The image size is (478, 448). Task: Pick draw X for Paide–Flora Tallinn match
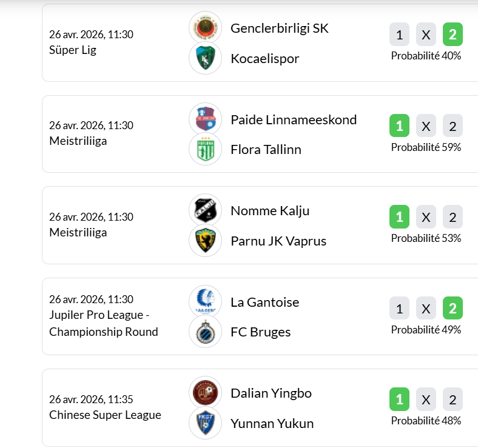point(426,126)
